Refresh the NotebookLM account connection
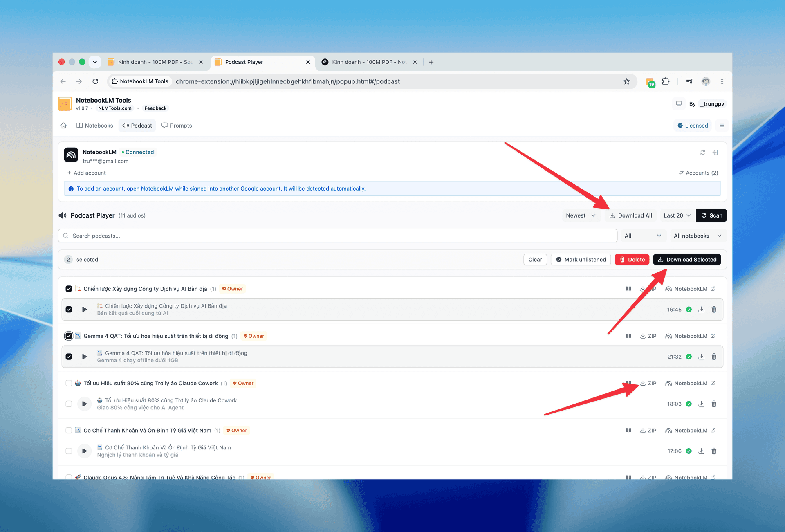Viewport: 785px width, 532px height. click(x=703, y=153)
